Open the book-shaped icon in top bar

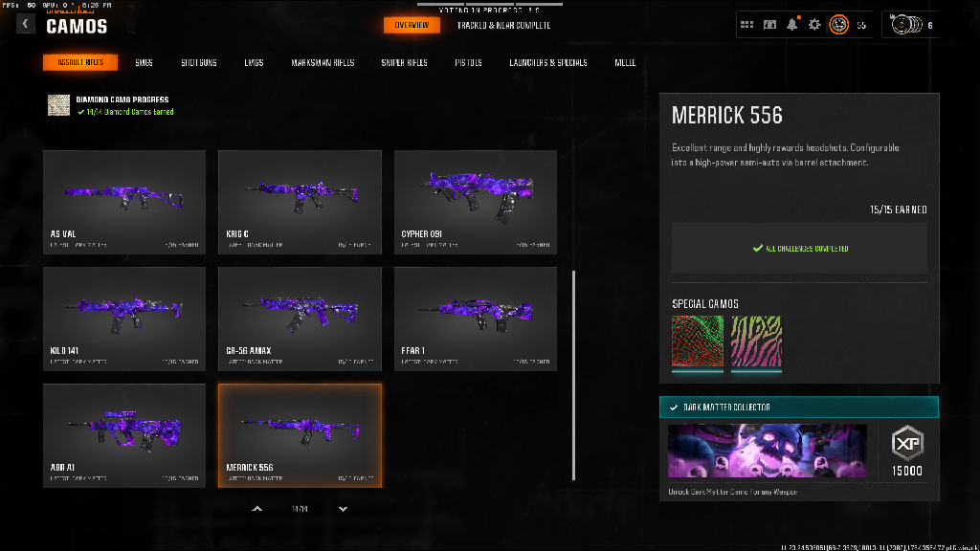click(x=769, y=25)
